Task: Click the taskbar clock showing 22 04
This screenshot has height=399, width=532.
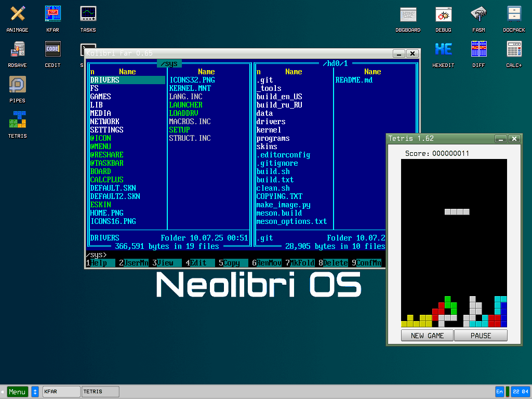Action: coord(521,392)
